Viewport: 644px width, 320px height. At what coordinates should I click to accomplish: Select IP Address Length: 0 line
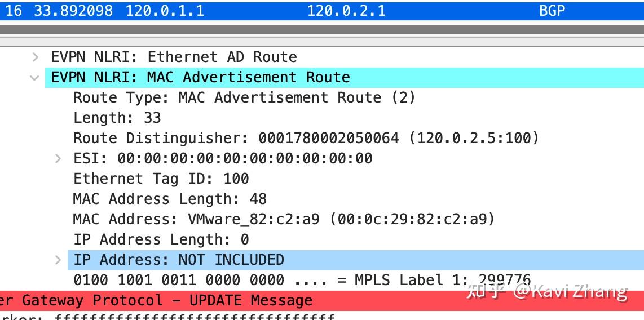click(x=161, y=239)
